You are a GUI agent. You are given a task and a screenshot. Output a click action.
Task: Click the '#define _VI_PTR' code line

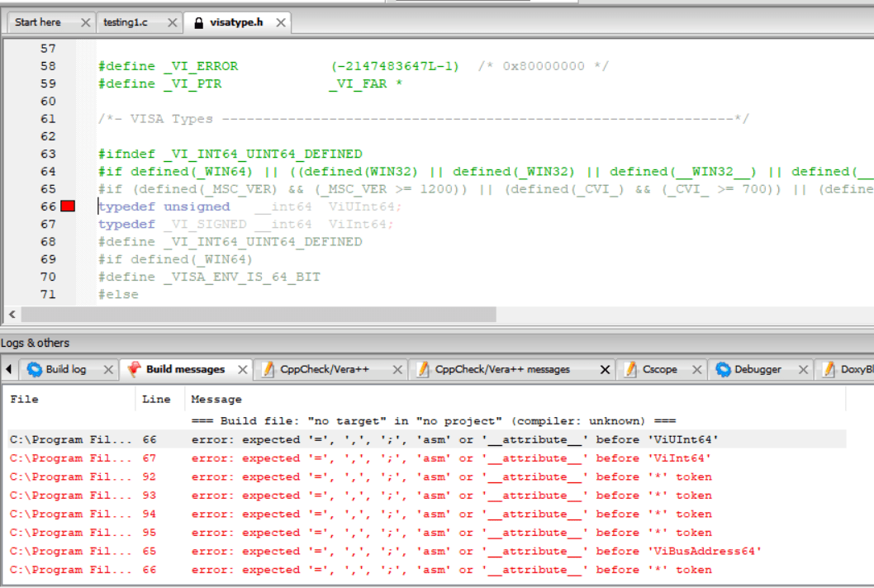coord(250,83)
